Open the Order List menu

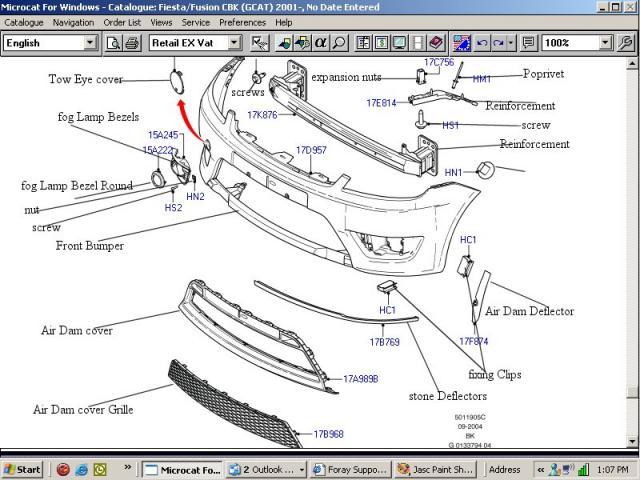[x=122, y=22]
